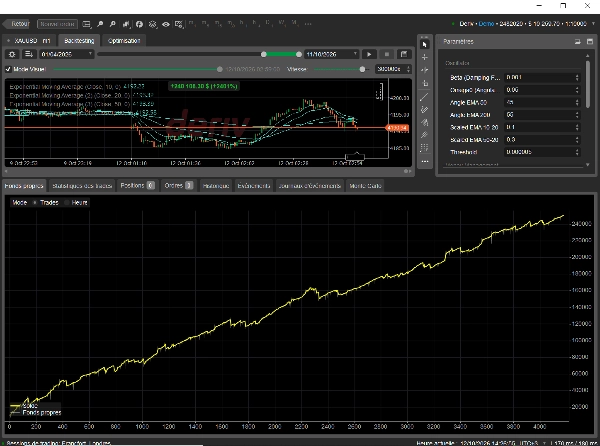
Task: Adjust the Angle EMA 200 stepper
Action: (577, 115)
